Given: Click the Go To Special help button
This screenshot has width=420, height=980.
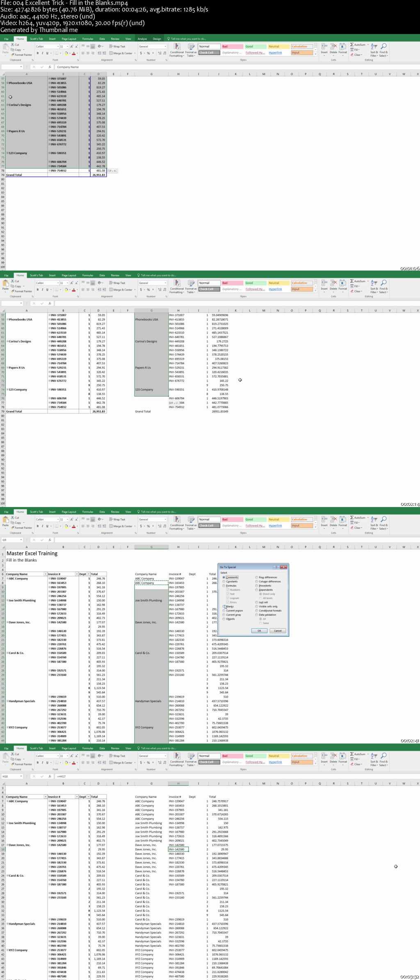Looking at the screenshot, I should tap(276, 567).
